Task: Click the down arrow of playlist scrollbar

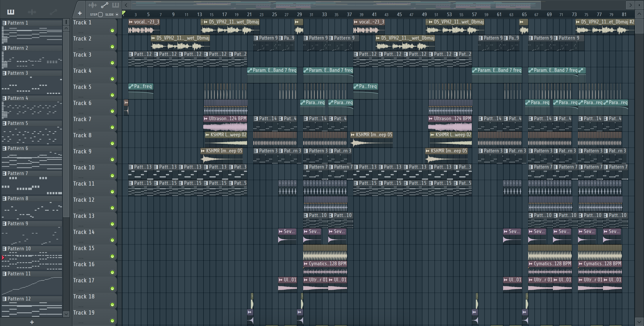Action: pos(639,321)
